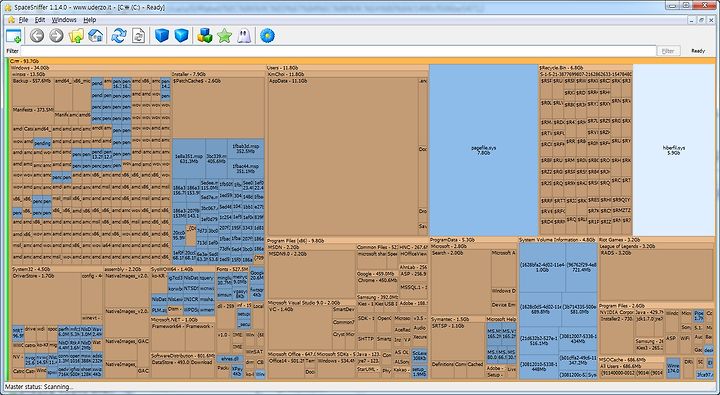Rescan the current view (page icon)
The image size is (720, 395).
click(x=138, y=35)
